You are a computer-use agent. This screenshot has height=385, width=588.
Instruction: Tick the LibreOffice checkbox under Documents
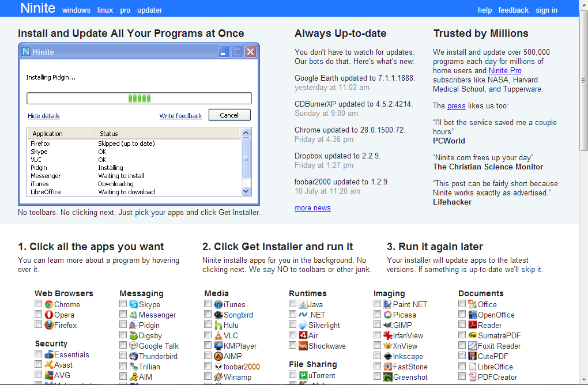(x=462, y=365)
